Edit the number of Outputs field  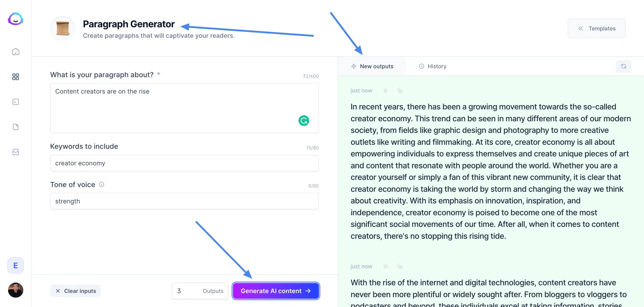click(x=179, y=291)
